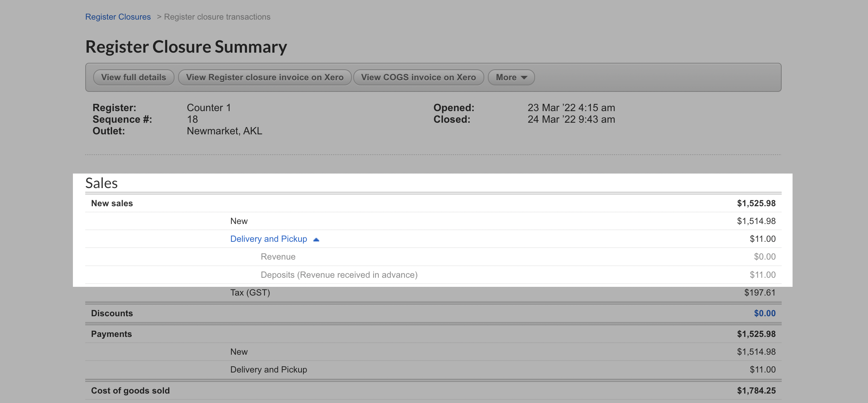868x403 pixels.
Task: Click the Register Closures breadcrumb link
Action: 118,17
